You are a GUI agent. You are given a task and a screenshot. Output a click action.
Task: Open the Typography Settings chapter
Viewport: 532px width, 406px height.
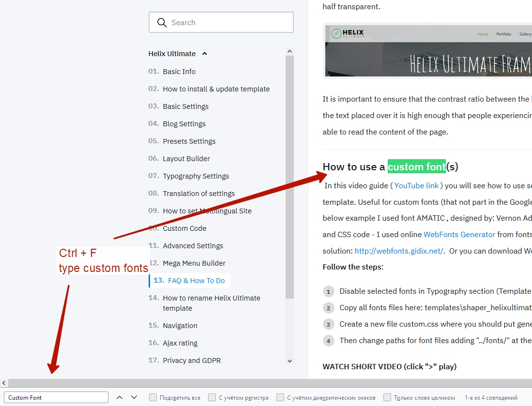coord(196,176)
